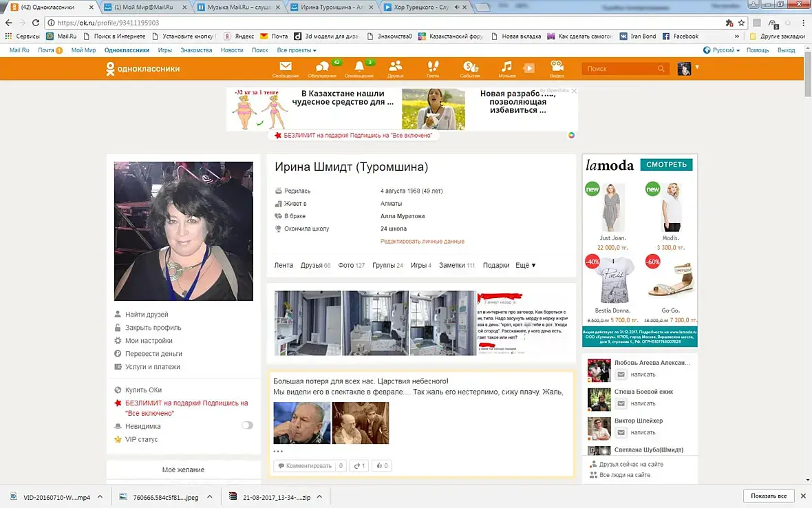812x508 pixels.
Task: Click Купить ОКи
Action: coord(143,390)
